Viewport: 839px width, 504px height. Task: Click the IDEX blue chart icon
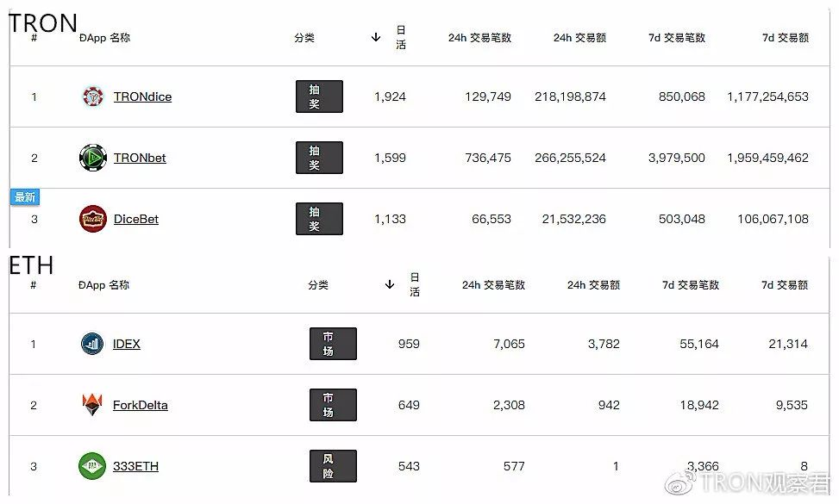point(92,344)
